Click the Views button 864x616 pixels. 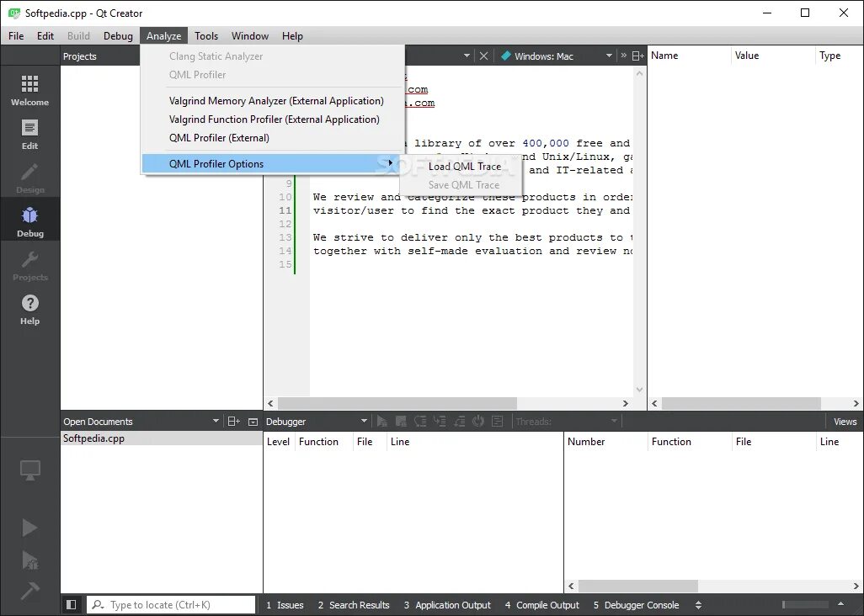845,422
